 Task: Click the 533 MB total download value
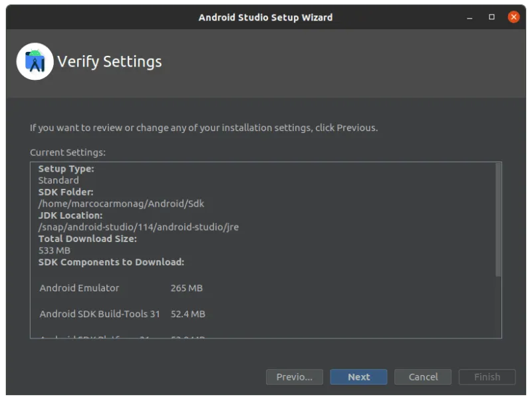(54, 251)
